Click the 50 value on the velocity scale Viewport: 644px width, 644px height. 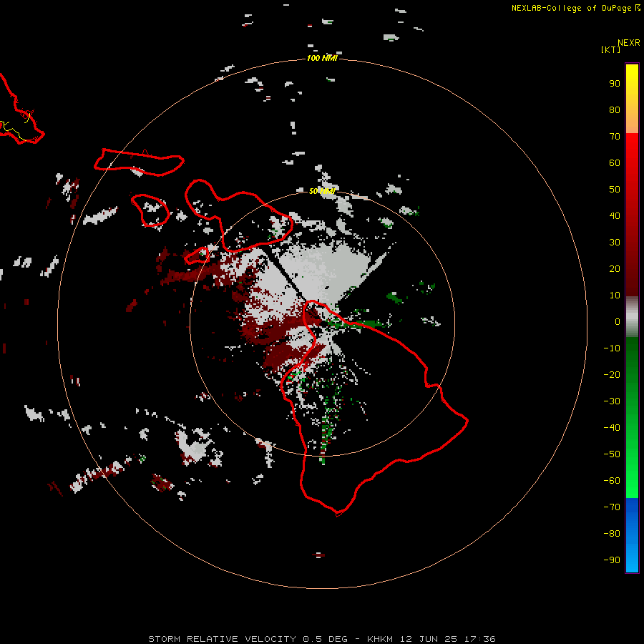(615, 190)
